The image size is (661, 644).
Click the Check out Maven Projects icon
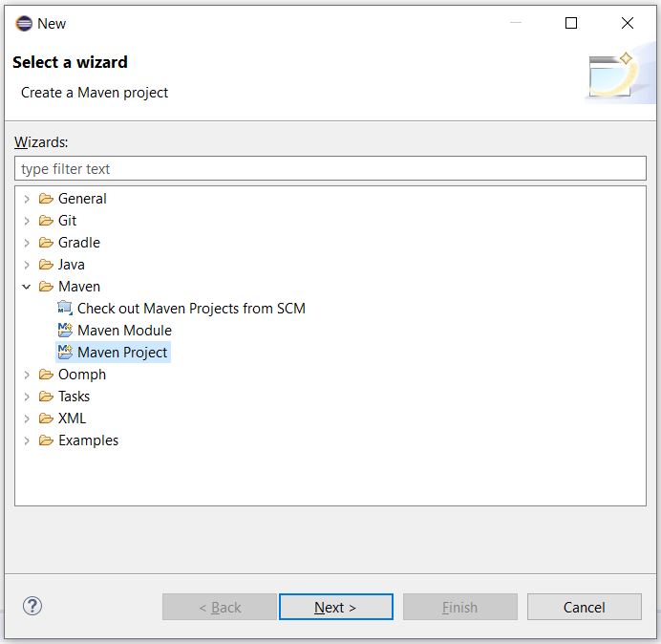[x=65, y=309]
